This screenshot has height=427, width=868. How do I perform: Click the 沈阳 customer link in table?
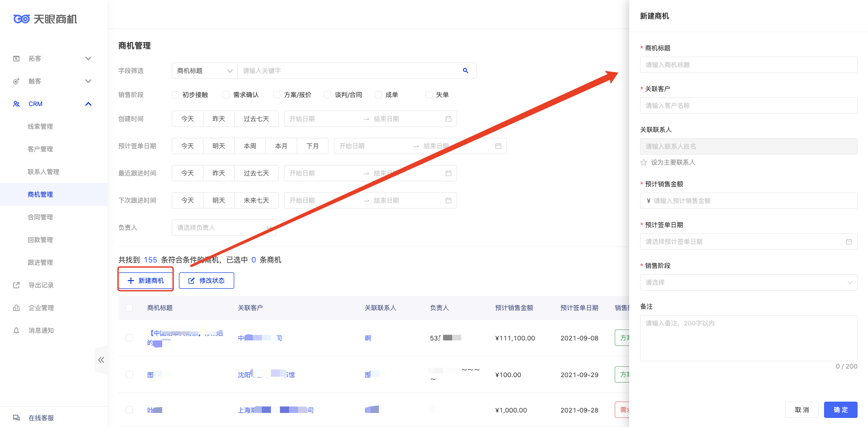pos(266,374)
